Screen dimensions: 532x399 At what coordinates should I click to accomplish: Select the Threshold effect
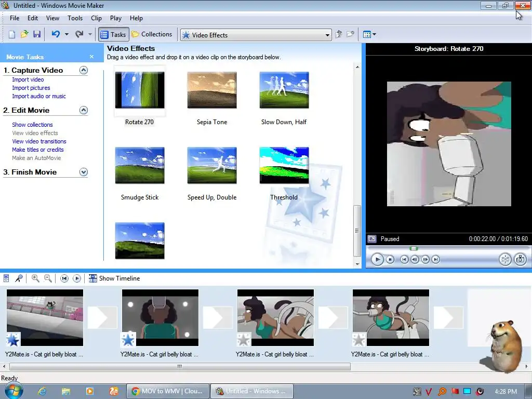[284, 165]
